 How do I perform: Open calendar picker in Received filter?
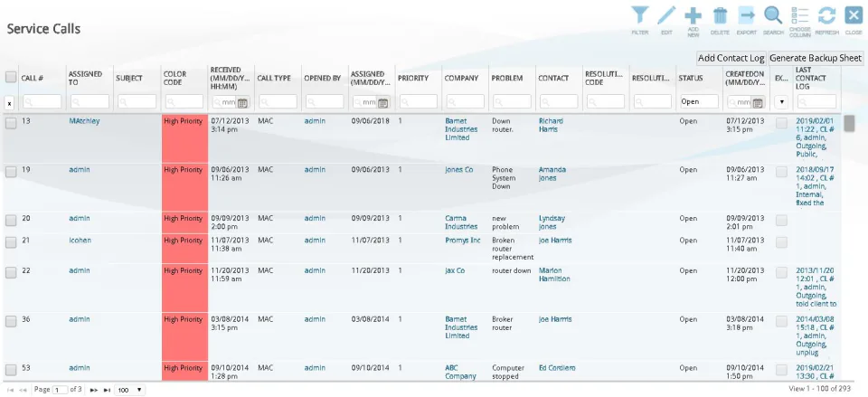(242, 102)
